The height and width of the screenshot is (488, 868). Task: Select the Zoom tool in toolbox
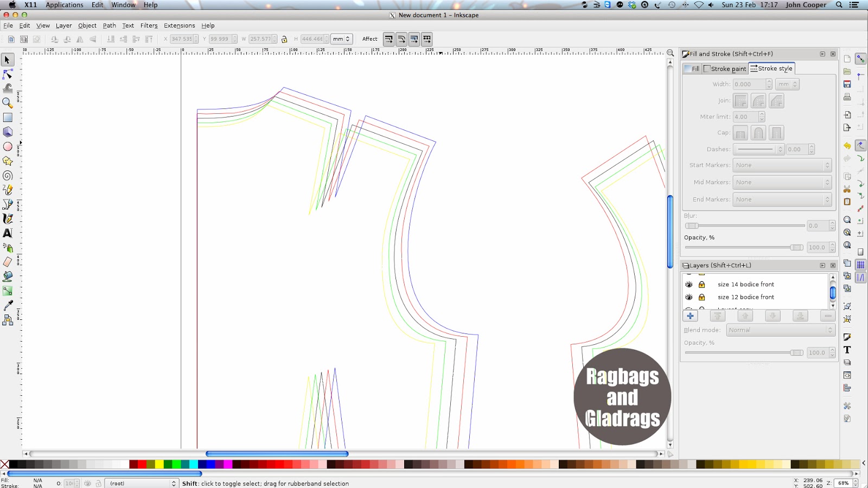(8, 102)
